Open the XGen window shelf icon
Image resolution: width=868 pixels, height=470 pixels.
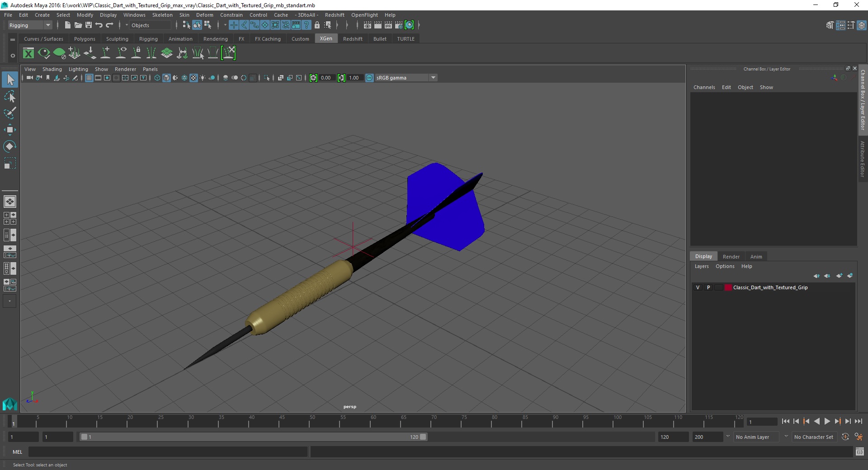point(28,53)
